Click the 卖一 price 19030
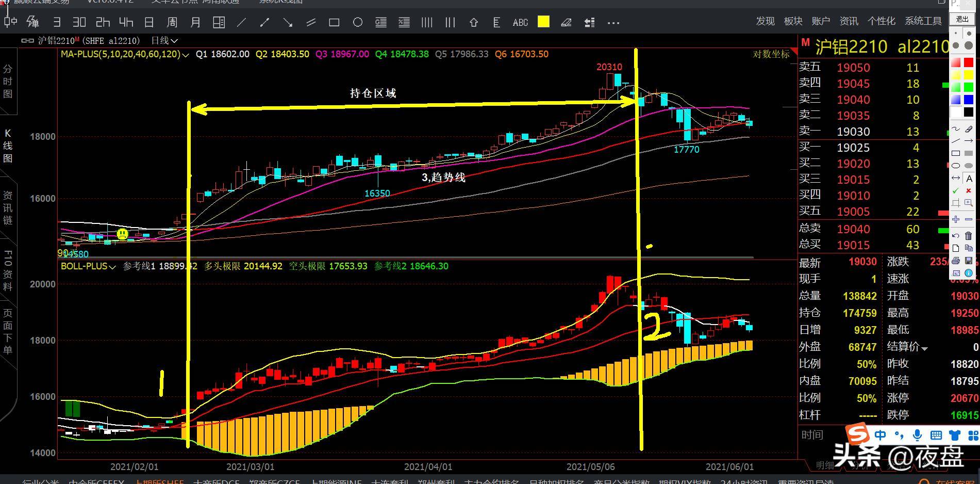The height and width of the screenshot is (484, 980). tap(853, 132)
